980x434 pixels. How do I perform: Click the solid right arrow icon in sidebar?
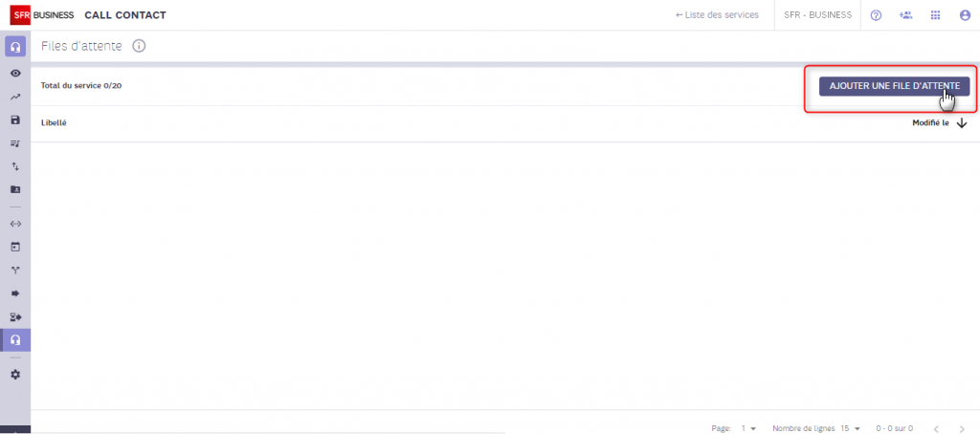pos(15,293)
